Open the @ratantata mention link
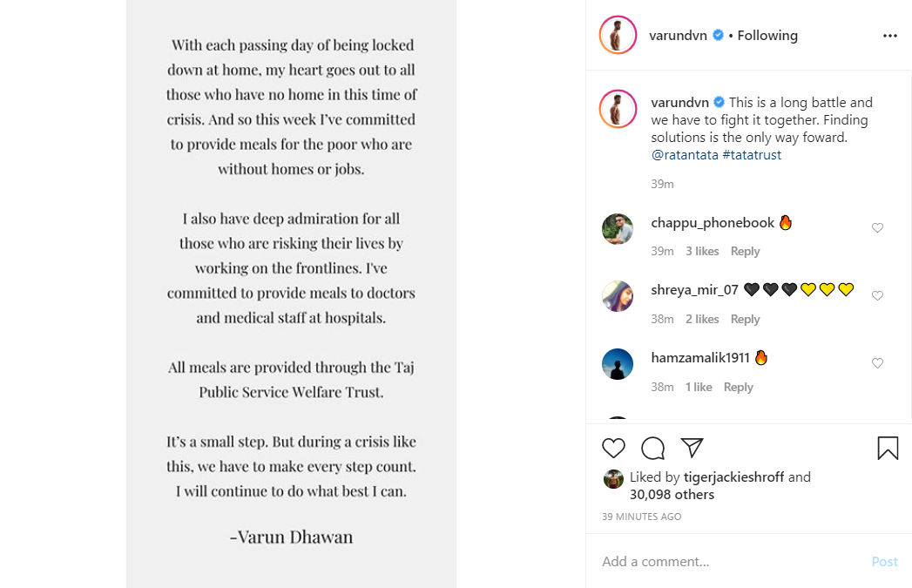This screenshot has height=588, width=912. click(x=685, y=155)
